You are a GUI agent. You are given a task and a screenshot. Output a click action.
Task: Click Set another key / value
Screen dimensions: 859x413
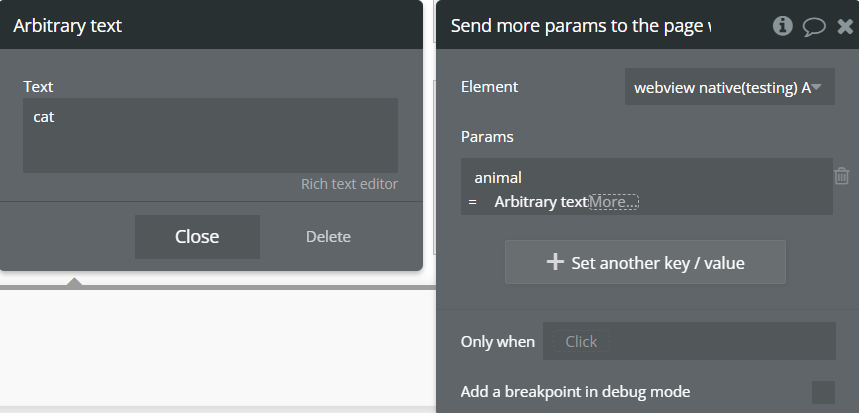(x=645, y=263)
